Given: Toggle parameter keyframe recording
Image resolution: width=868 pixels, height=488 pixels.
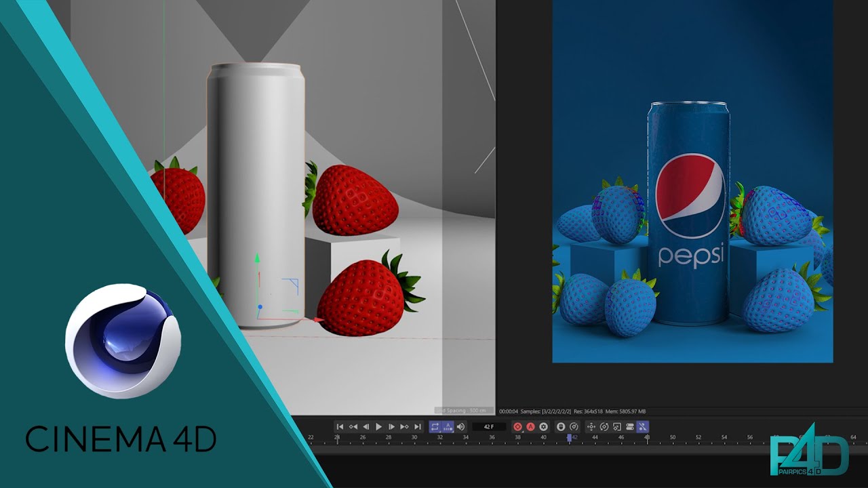Looking at the screenshot, I should [x=630, y=427].
